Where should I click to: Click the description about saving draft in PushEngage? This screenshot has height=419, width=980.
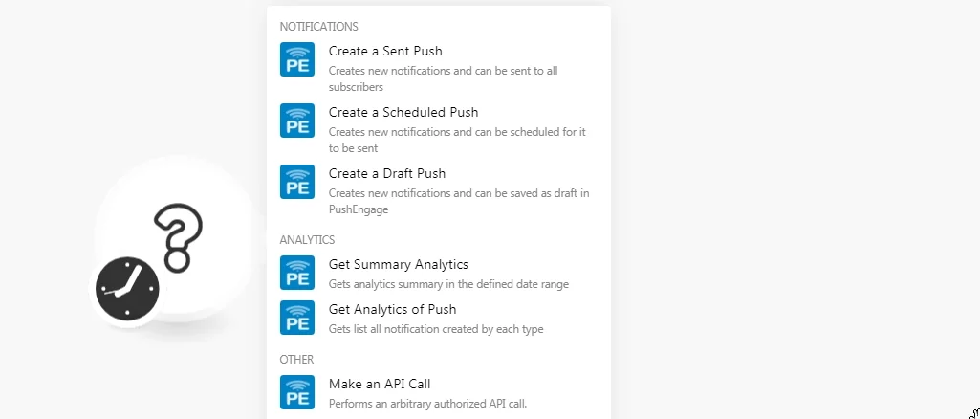(x=459, y=202)
